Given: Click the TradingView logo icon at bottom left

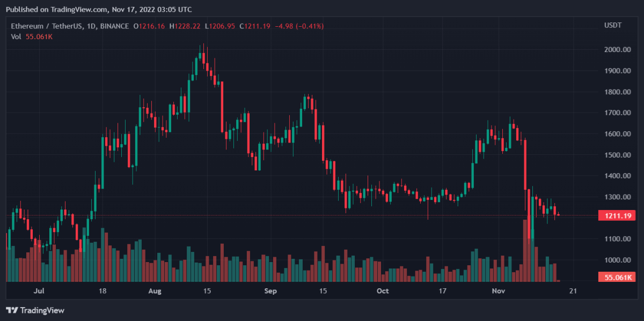Looking at the screenshot, I should (12, 310).
